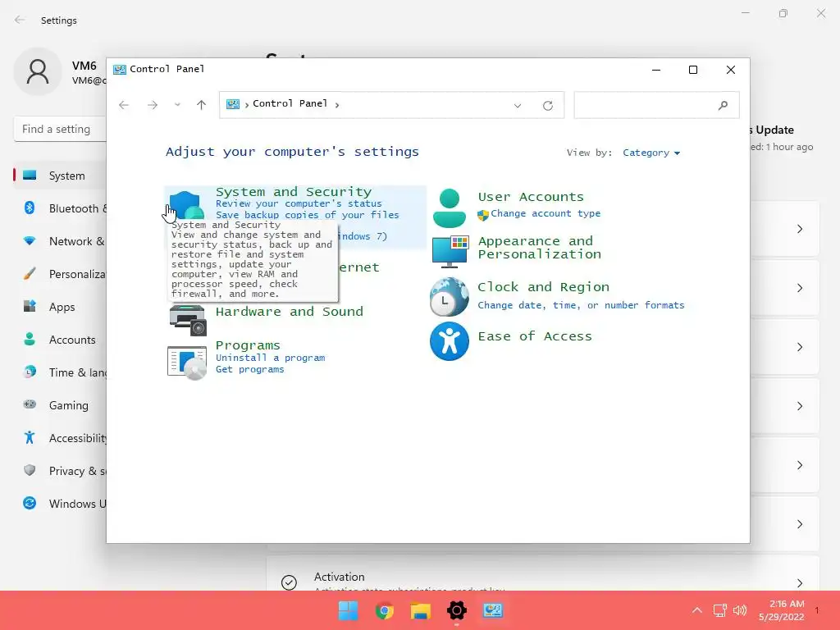Click the breadcrumb arrow before Control Panel

[246, 105]
